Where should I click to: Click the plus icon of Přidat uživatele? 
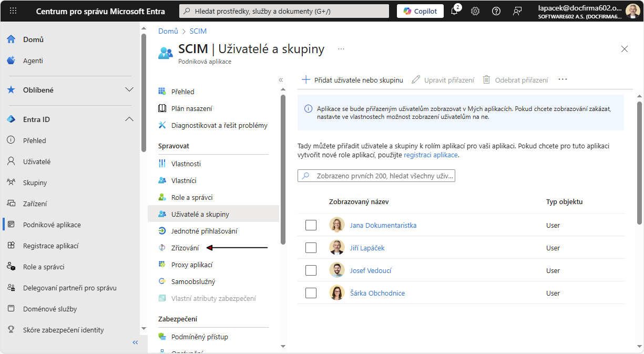[305, 80]
